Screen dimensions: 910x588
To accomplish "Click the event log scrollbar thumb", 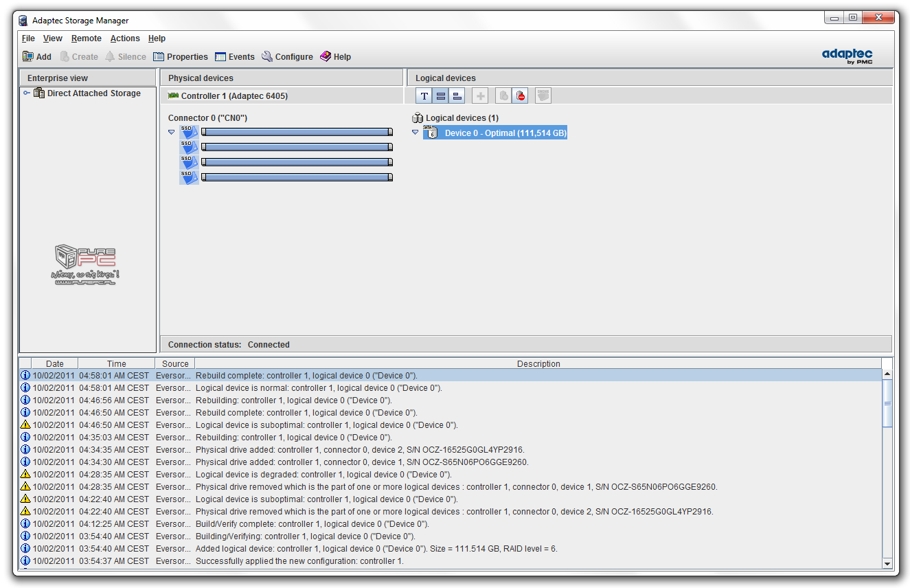I will tap(887, 403).
